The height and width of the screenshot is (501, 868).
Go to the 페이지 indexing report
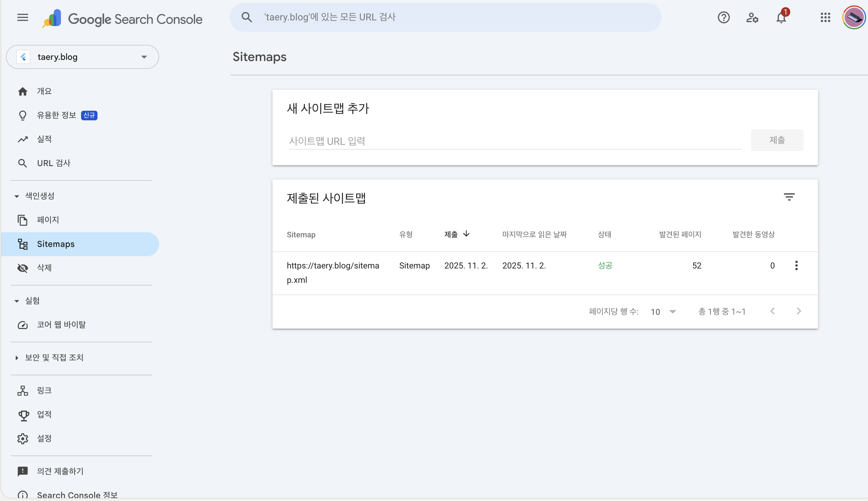pyautogui.click(x=48, y=220)
